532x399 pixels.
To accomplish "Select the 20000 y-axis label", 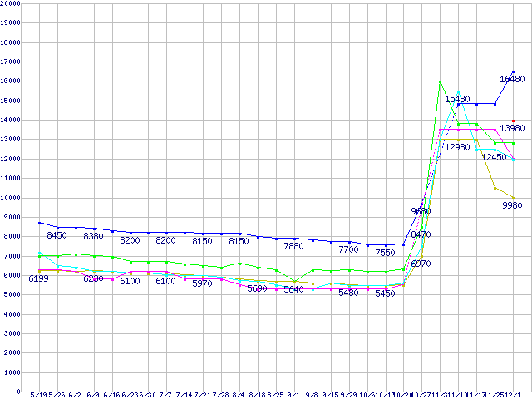I will (10, 3).
